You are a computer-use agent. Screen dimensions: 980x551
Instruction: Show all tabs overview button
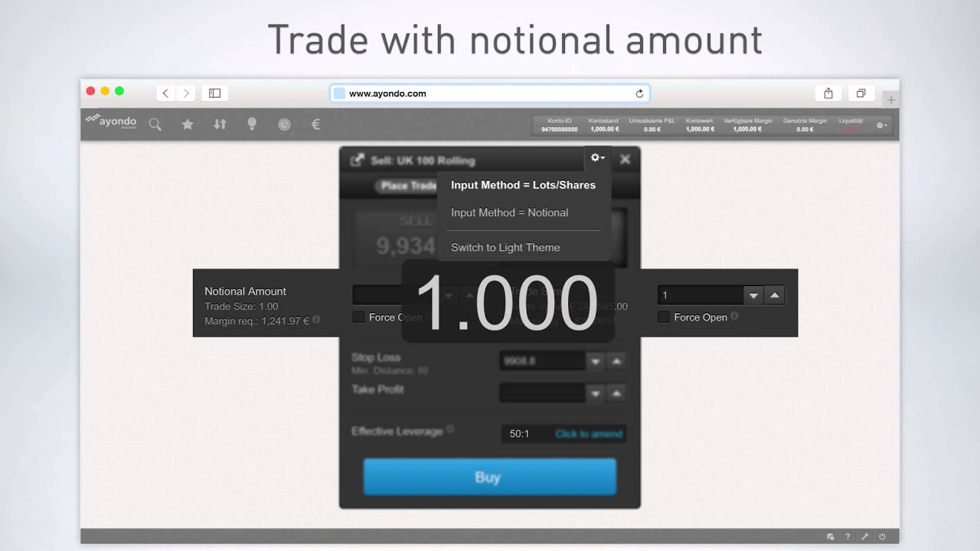tap(861, 93)
